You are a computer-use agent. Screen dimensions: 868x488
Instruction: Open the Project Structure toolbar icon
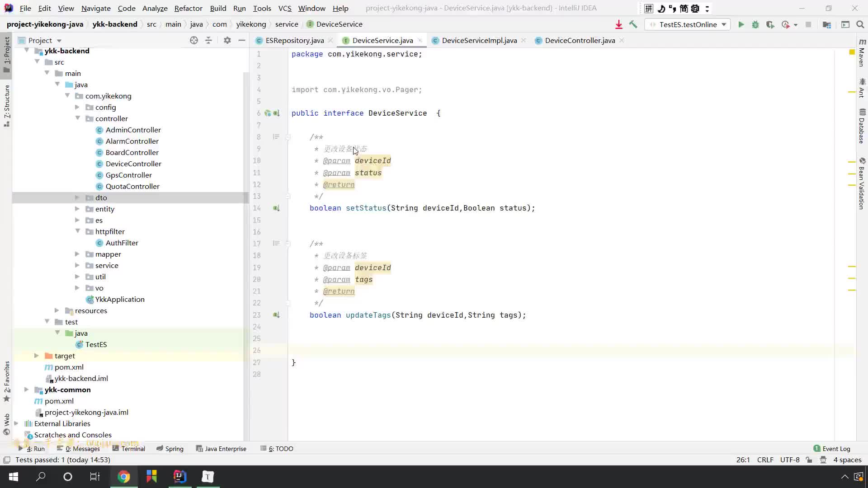click(827, 24)
